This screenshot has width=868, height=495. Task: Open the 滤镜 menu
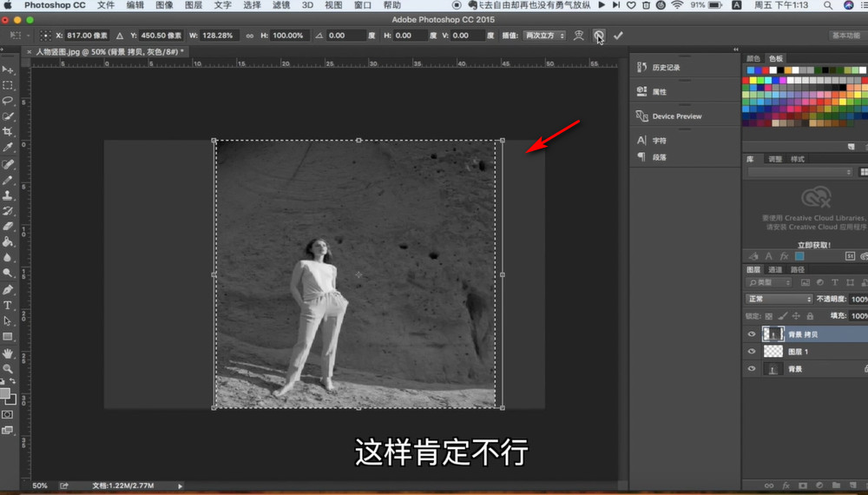pos(281,5)
